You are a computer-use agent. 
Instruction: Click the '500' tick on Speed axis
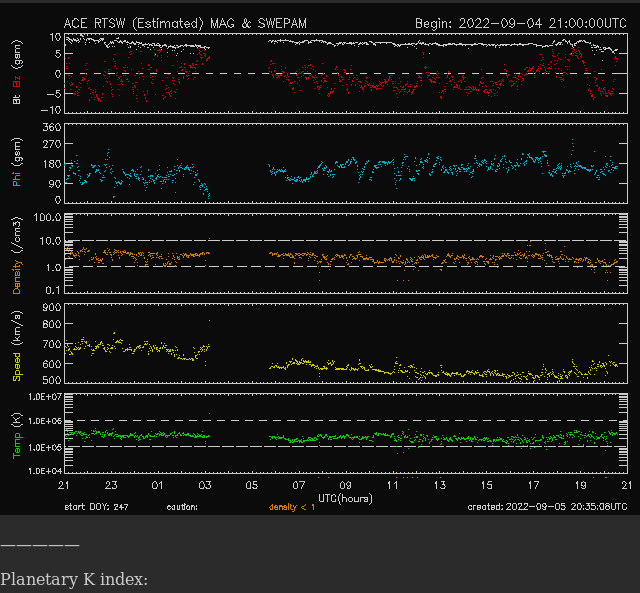pos(52,380)
